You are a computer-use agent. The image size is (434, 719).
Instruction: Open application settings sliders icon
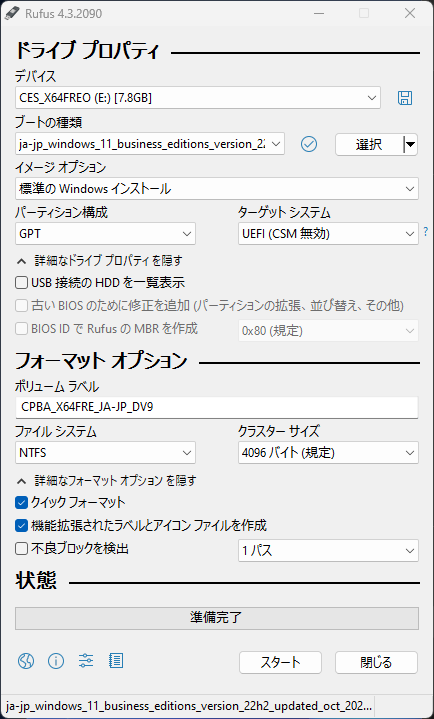pyautogui.click(x=86, y=661)
